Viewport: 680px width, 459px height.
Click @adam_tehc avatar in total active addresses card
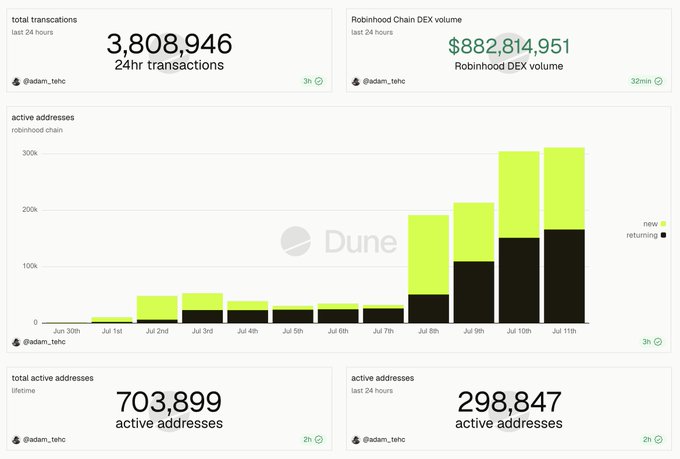(16, 440)
